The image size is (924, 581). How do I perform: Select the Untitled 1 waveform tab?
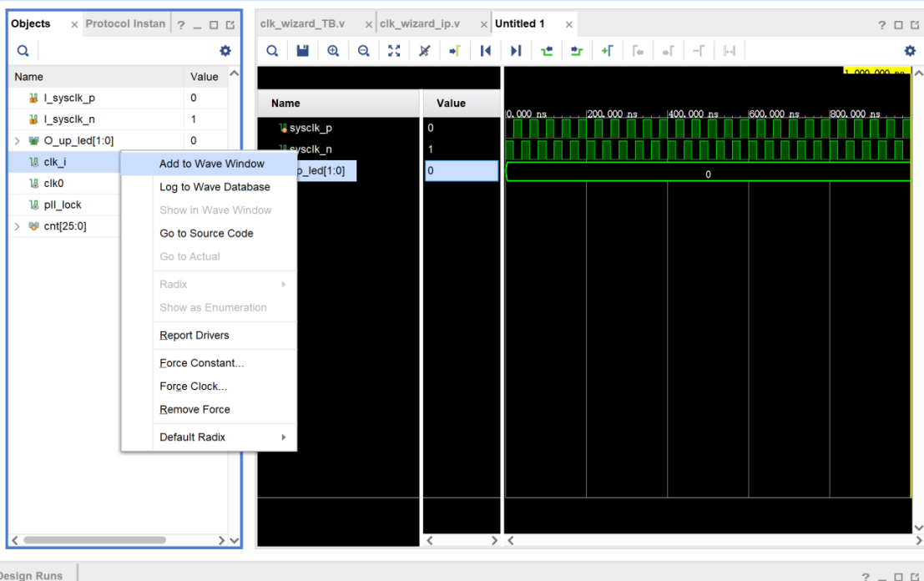click(520, 23)
